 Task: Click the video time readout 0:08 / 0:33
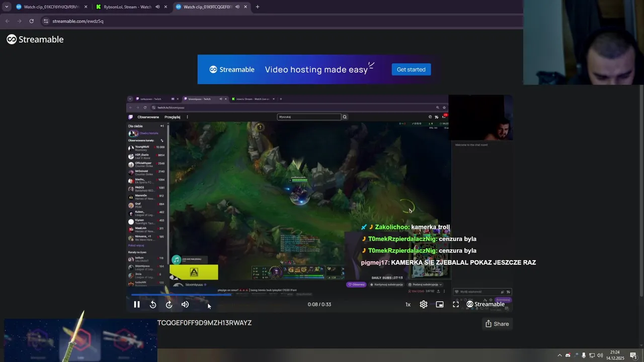(x=319, y=304)
